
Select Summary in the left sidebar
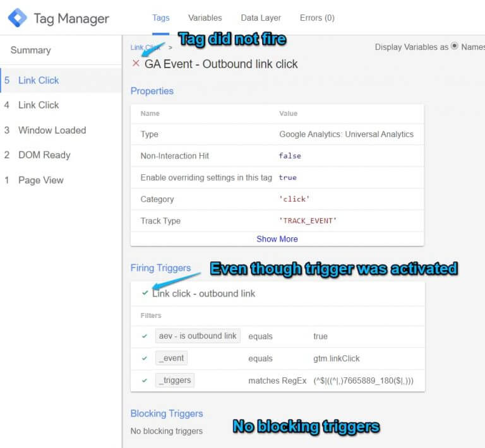30,50
